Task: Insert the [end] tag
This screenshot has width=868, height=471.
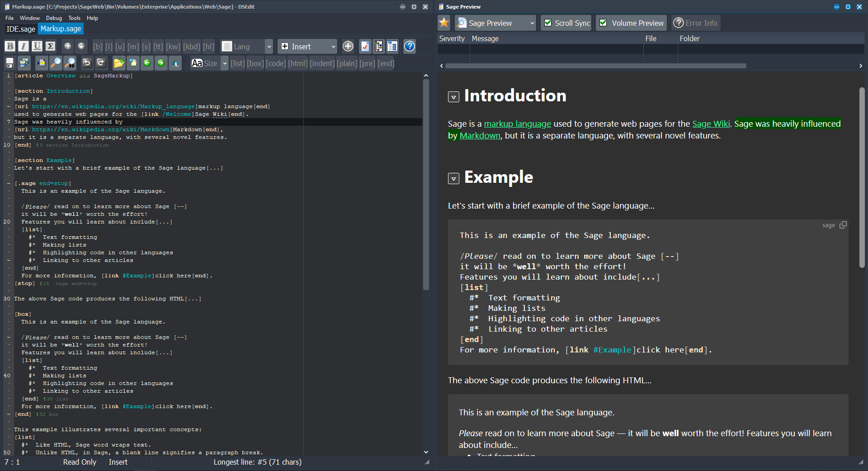Action: point(386,63)
